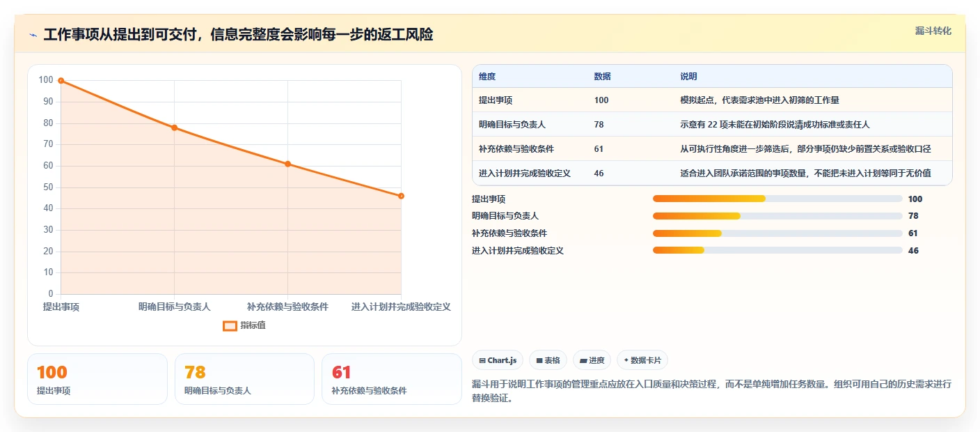980x432 pixels.
Task: Click the 维度 table column header
Action: click(487, 77)
